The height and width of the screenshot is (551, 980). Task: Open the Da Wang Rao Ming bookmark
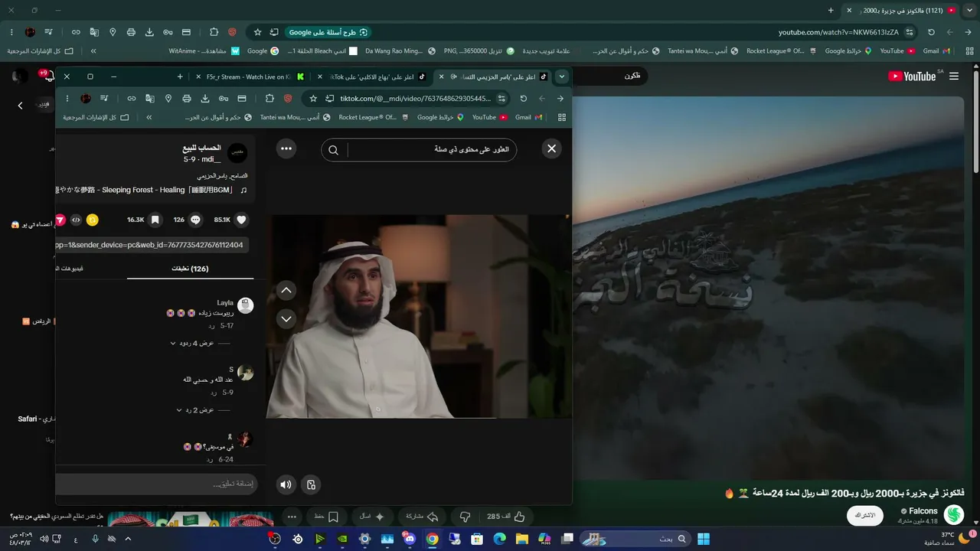(x=400, y=51)
